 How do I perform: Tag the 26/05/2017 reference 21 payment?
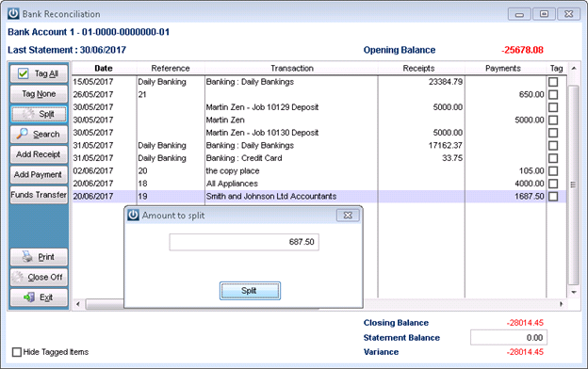point(553,95)
